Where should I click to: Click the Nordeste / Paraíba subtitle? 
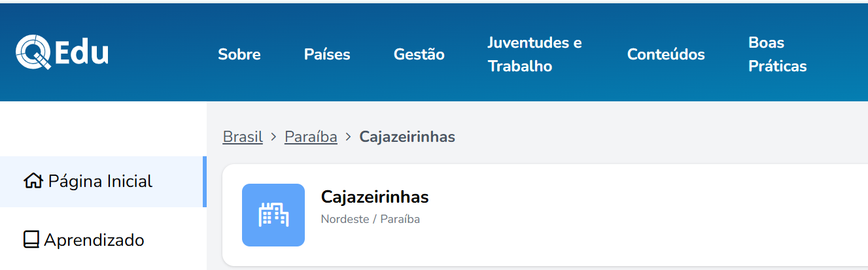(370, 219)
